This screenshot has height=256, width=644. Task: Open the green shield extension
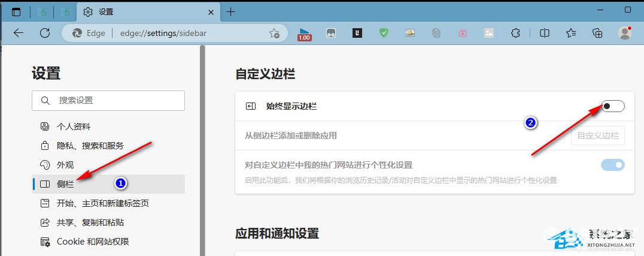click(x=384, y=34)
